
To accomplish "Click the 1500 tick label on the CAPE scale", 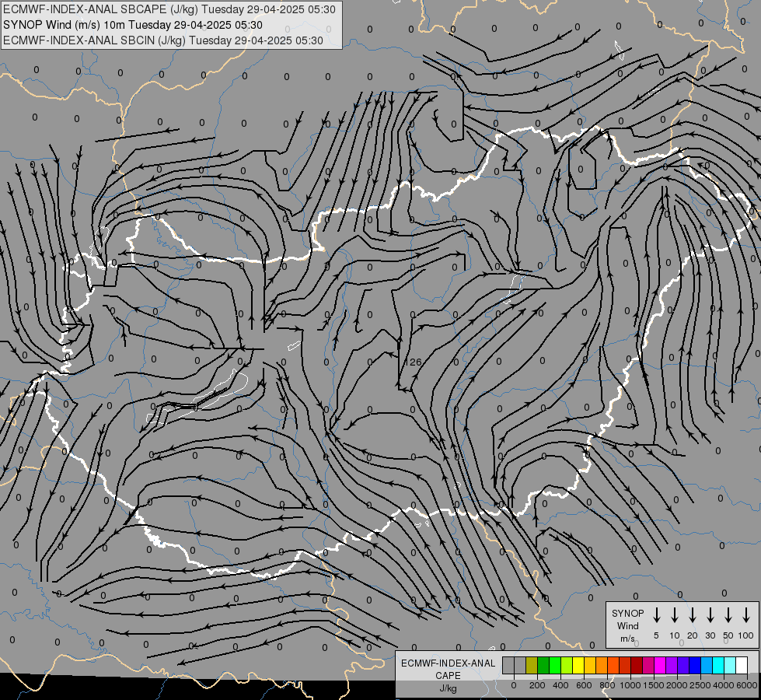I will pyautogui.click(x=654, y=685).
